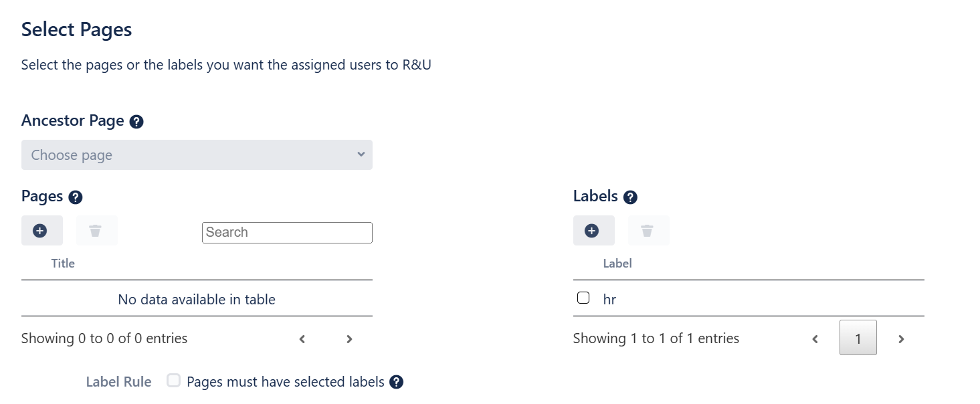Check the hr label checkbox
This screenshot has width=980, height=404.
point(583,298)
